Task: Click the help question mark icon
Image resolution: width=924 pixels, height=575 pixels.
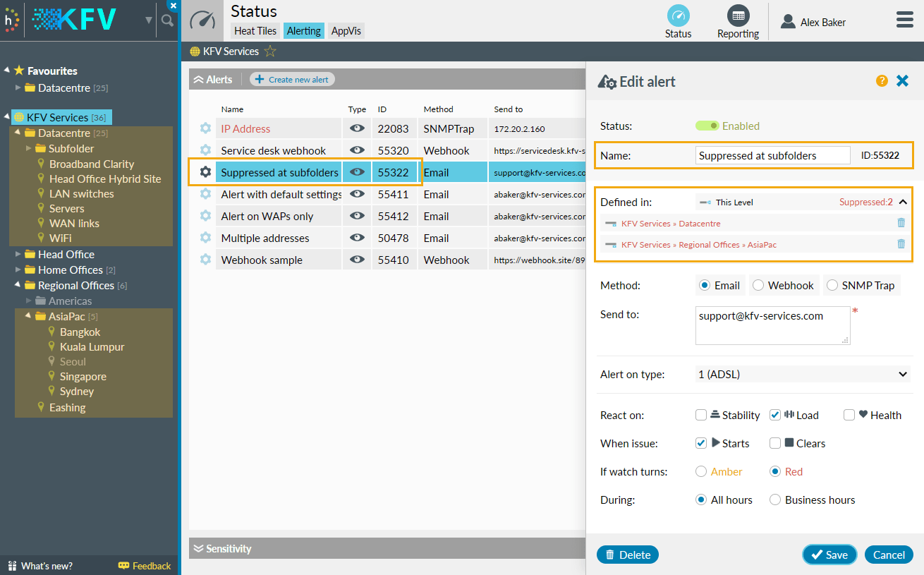Action: [882, 81]
